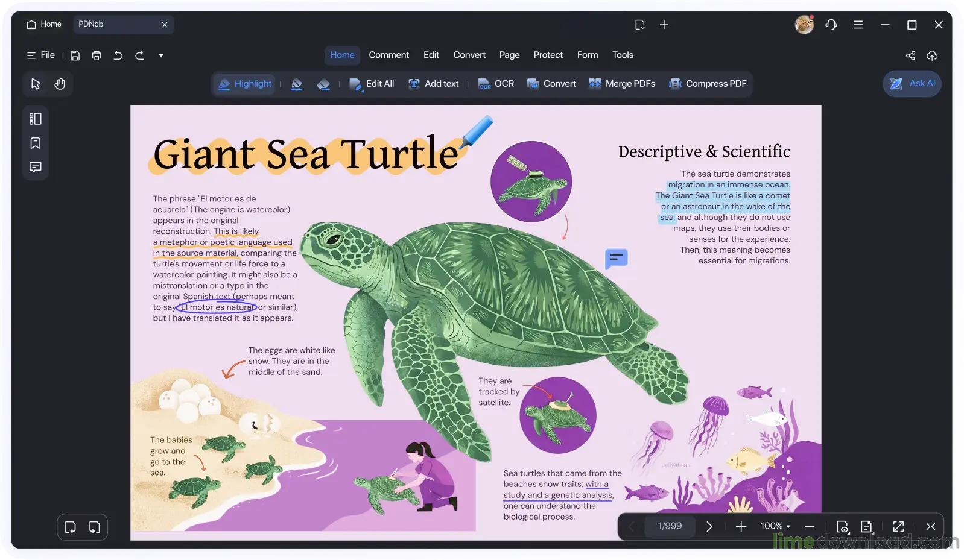Open the 100% zoom level dropdown
Image resolution: width=964 pixels, height=560 pixels.
click(775, 526)
